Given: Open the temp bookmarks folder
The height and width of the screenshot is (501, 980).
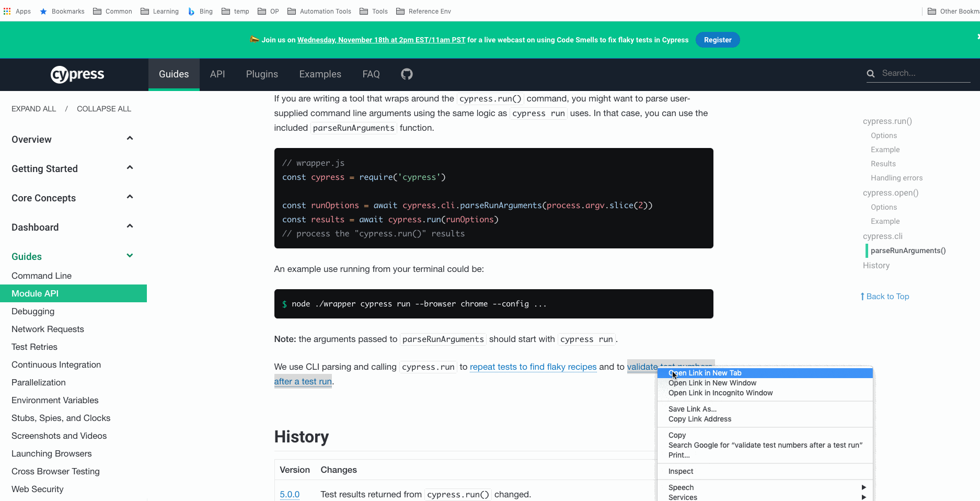Looking at the screenshot, I should pyautogui.click(x=235, y=11).
